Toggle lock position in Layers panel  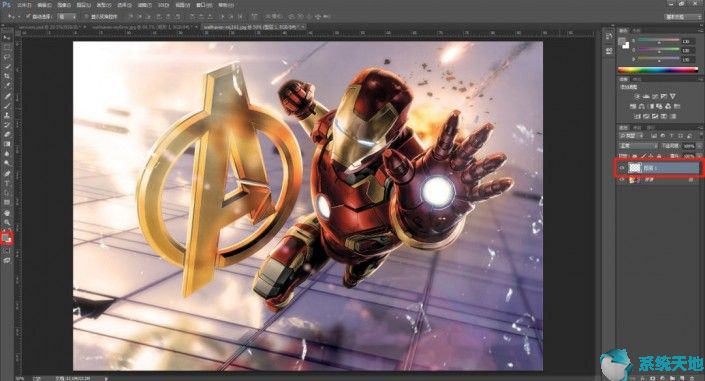pyautogui.click(x=651, y=156)
